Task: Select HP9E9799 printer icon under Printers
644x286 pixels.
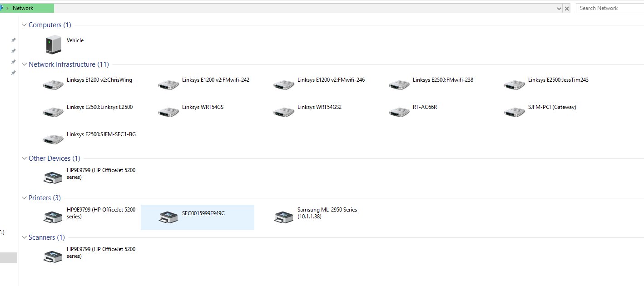Action: [x=53, y=217]
